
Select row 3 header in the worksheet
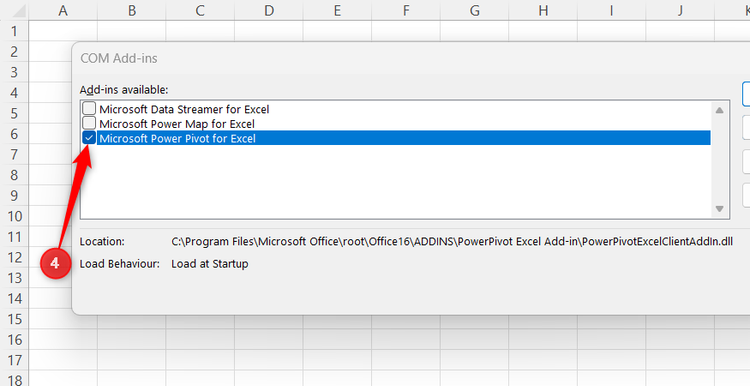[14, 72]
